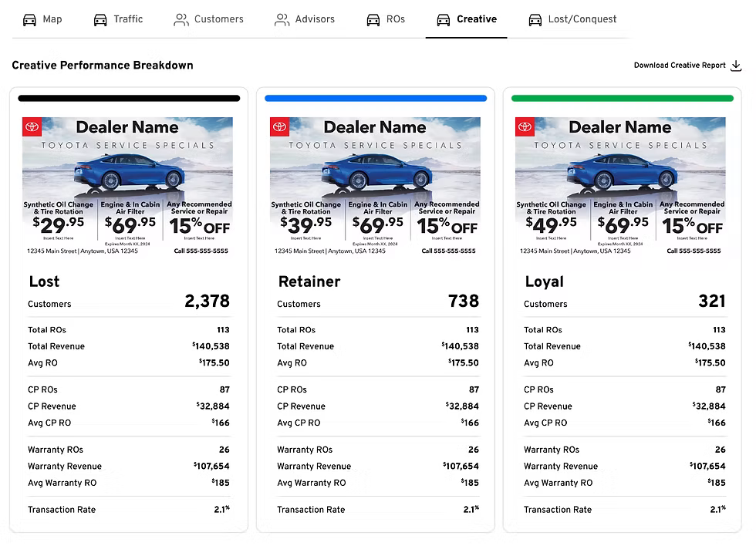Open the Lost/Conquest tab
The height and width of the screenshot is (546, 756).
[572, 19]
